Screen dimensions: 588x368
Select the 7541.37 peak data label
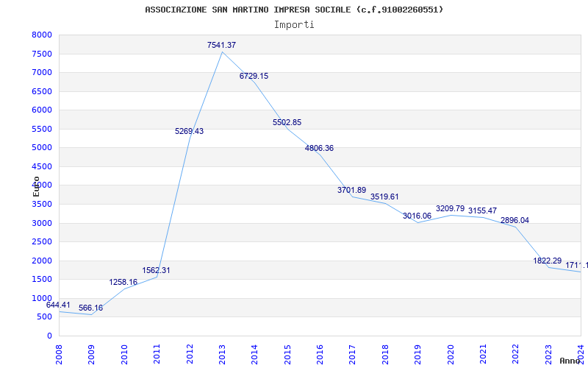(221, 45)
